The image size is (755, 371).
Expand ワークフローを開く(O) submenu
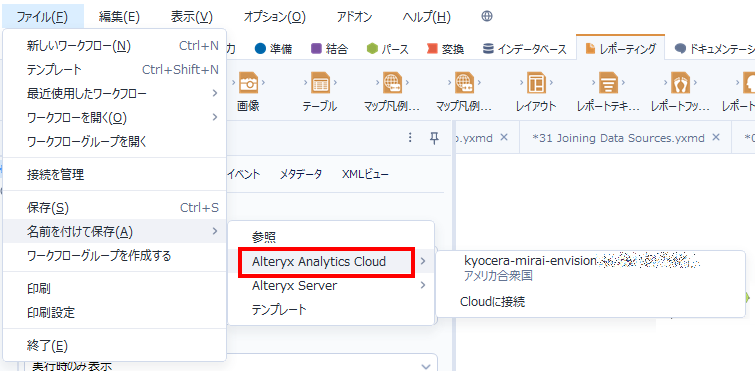pos(115,117)
